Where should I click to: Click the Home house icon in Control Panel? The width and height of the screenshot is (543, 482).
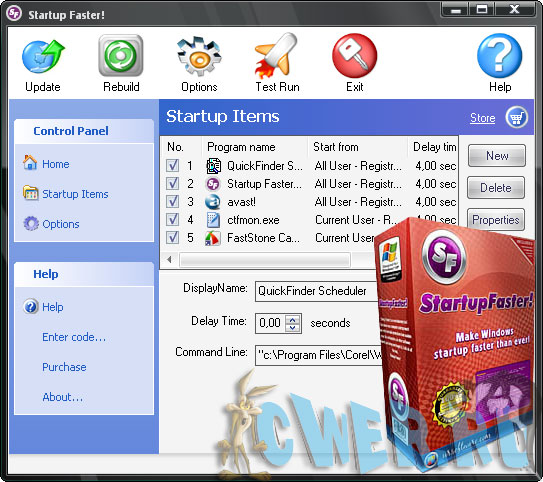click(x=30, y=162)
